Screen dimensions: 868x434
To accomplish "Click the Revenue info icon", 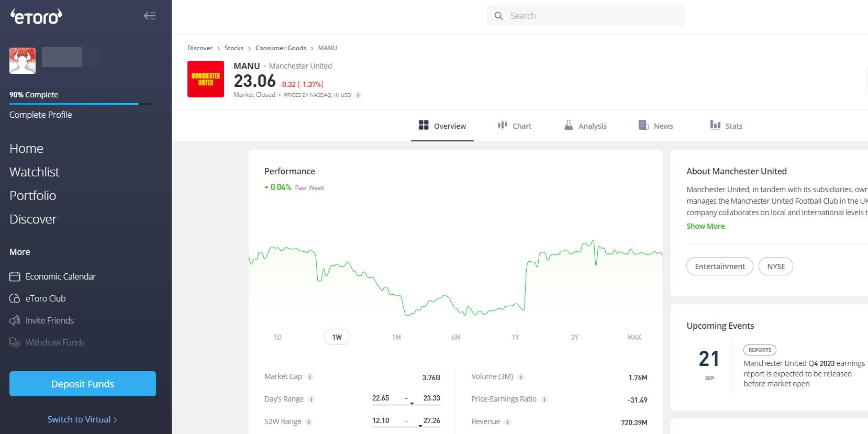I will pos(508,422).
